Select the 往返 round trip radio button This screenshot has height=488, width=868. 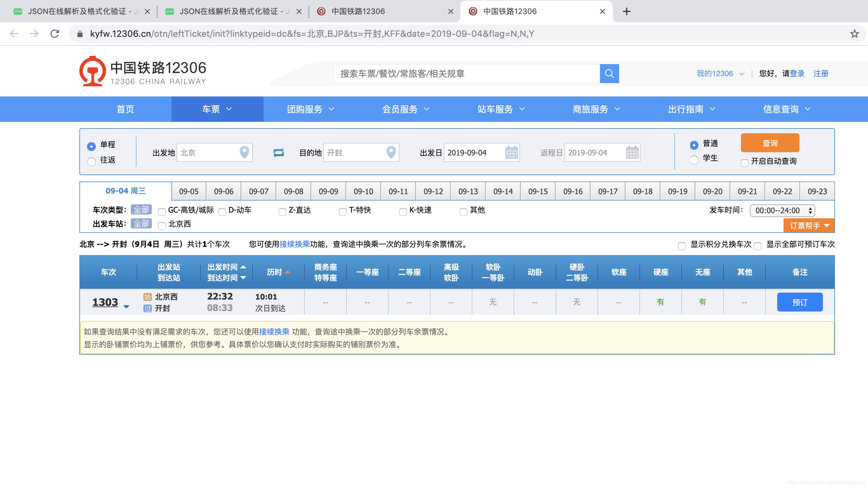[x=92, y=160]
